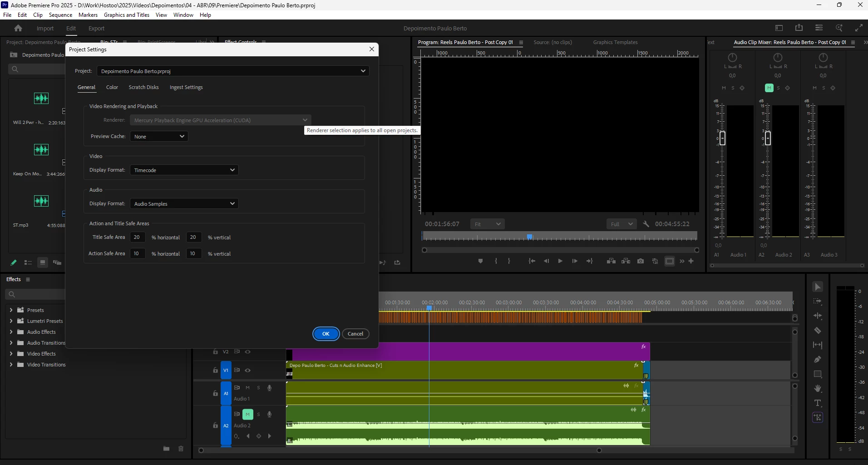Open the Project dropdown in Project Settings
Viewport: 868px width, 465px height.
click(x=233, y=71)
